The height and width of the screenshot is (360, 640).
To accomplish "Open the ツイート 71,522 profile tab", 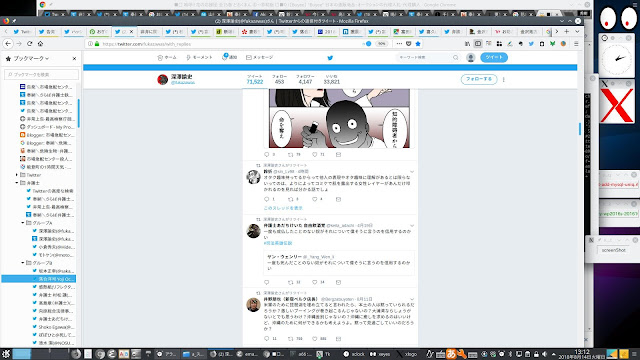I will tap(255, 79).
